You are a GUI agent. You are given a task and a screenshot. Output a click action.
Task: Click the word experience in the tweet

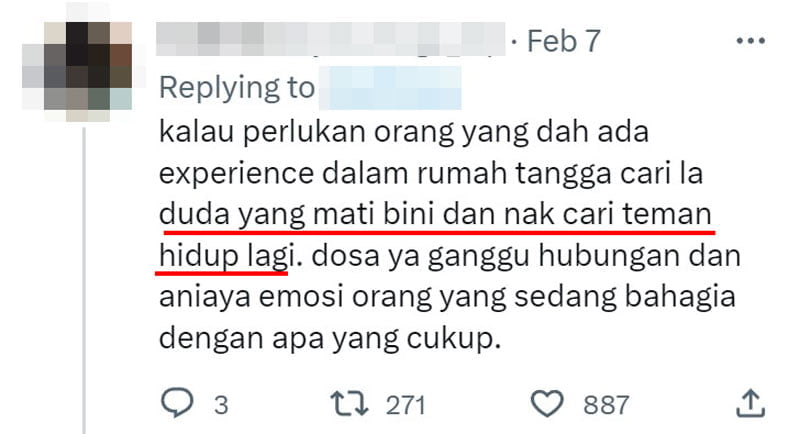point(236,173)
